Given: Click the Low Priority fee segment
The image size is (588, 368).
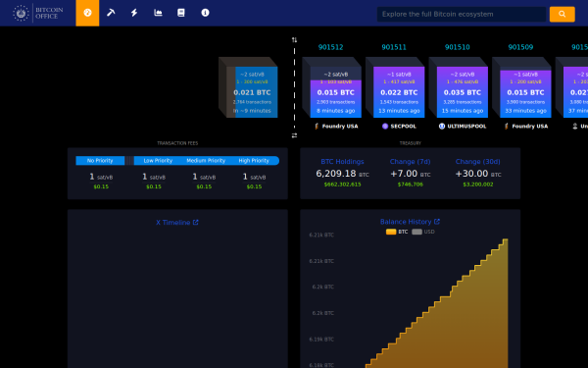Looking at the screenshot, I should click(x=158, y=161).
